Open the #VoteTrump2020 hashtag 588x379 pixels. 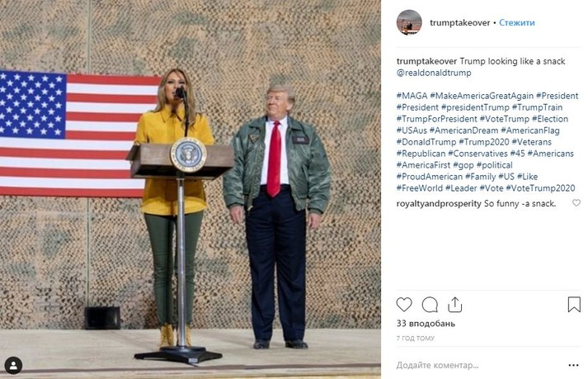coord(540,188)
